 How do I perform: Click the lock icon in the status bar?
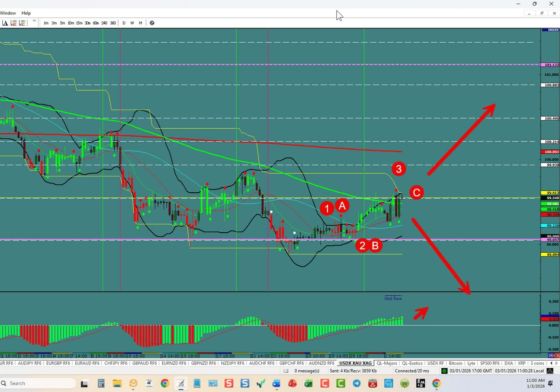pos(549,371)
